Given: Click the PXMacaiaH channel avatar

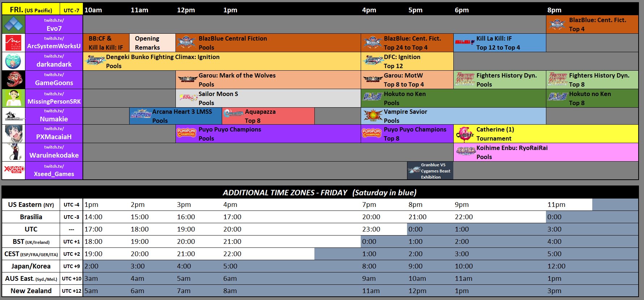Looking at the screenshot, I should 13,134.
